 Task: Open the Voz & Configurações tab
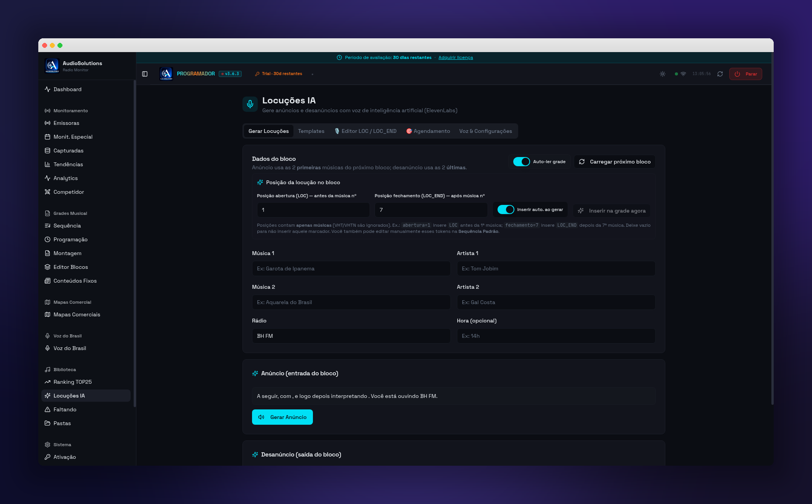(x=485, y=131)
